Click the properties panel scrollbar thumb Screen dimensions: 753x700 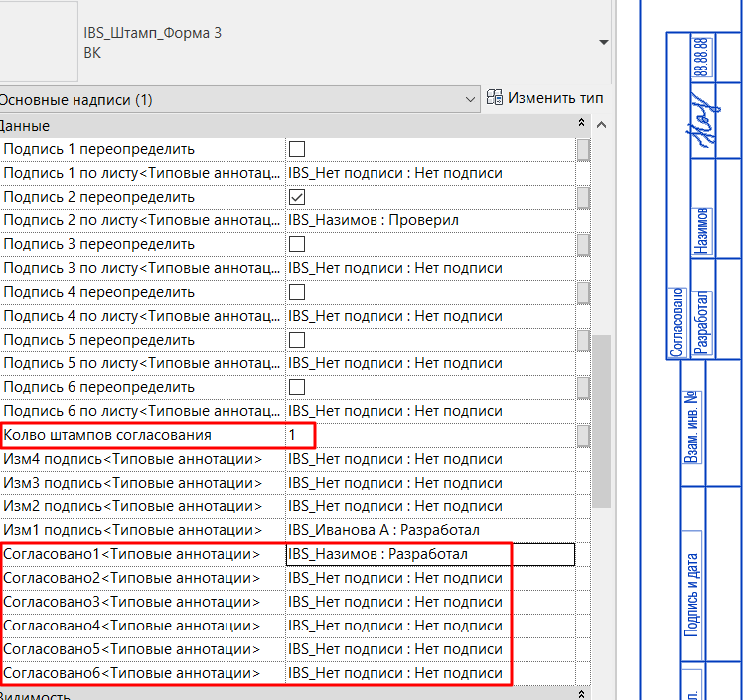pyautogui.click(x=601, y=421)
